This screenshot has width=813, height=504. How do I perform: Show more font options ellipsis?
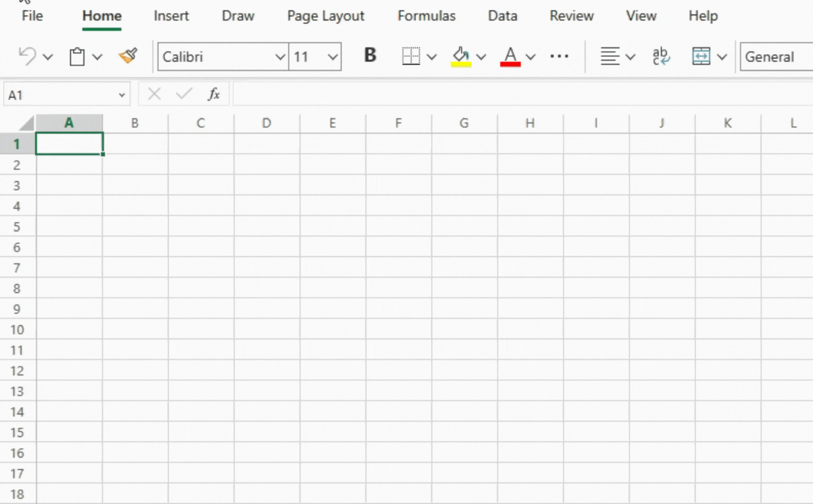(559, 56)
